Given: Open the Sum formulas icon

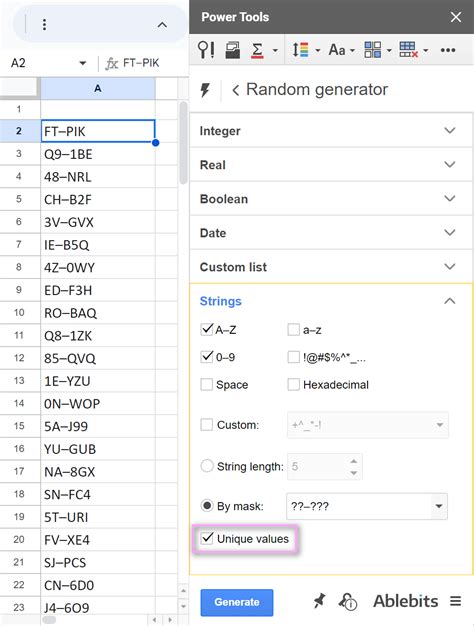Looking at the screenshot, I should coord(258,50).
